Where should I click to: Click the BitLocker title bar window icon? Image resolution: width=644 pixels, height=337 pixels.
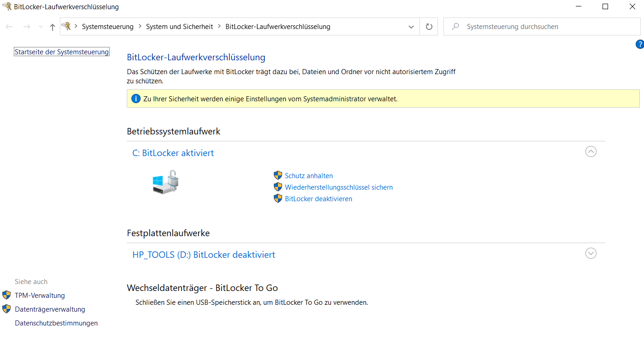tap(7, 6)
